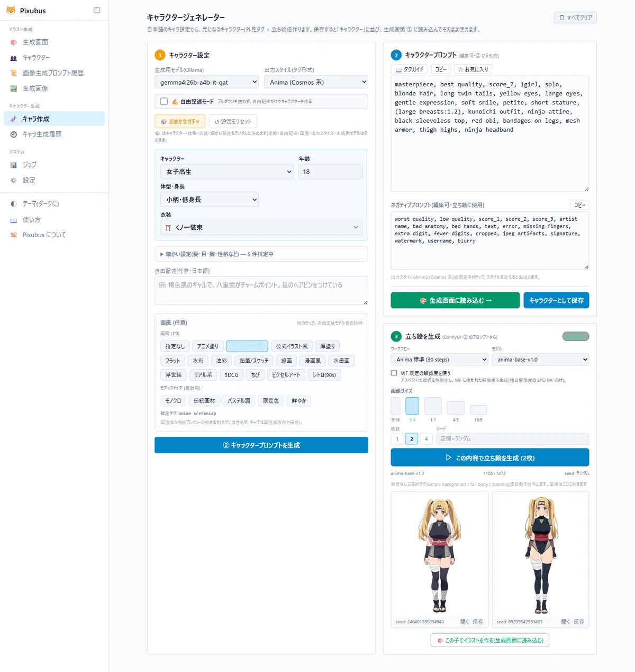This screenshot has width=635, height=672.
Task: Click the 年齢 age field
Action: tap(331, 172)
